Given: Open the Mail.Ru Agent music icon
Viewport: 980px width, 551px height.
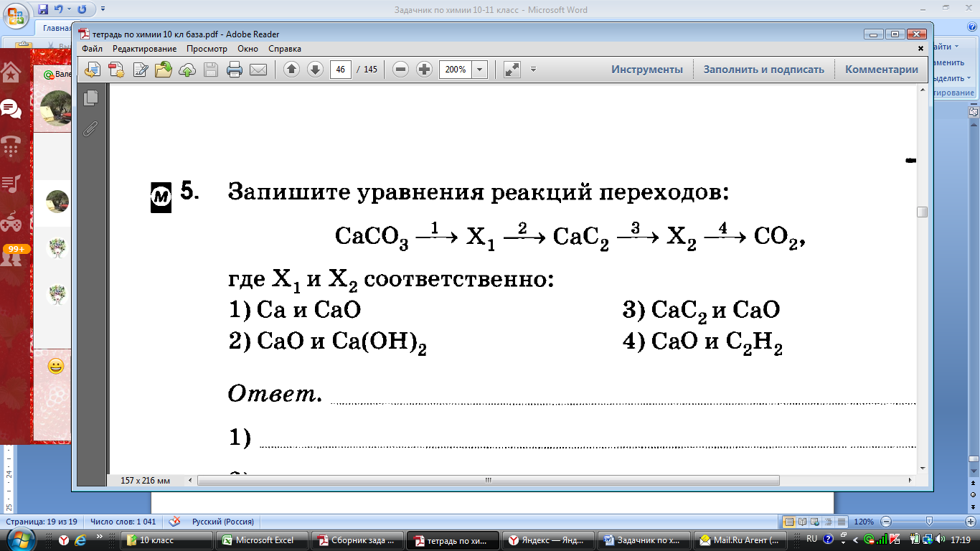Looking at the screenshot, I should point(11,184).
